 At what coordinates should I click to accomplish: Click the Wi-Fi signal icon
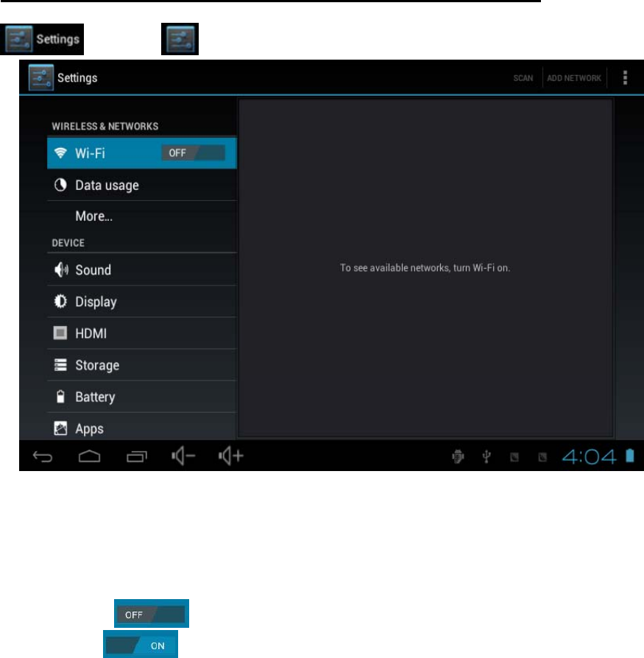tap(60, 153)
